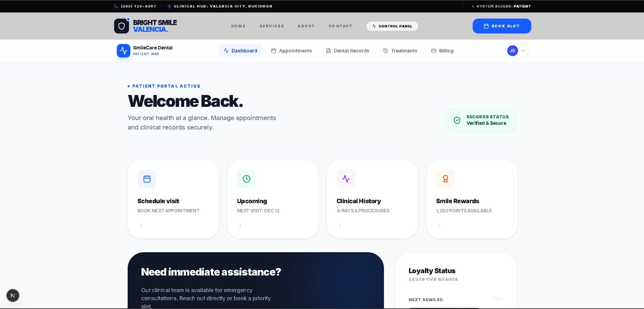
Task: Click the Silver Tier Member text
Action: tap(433, 280)
